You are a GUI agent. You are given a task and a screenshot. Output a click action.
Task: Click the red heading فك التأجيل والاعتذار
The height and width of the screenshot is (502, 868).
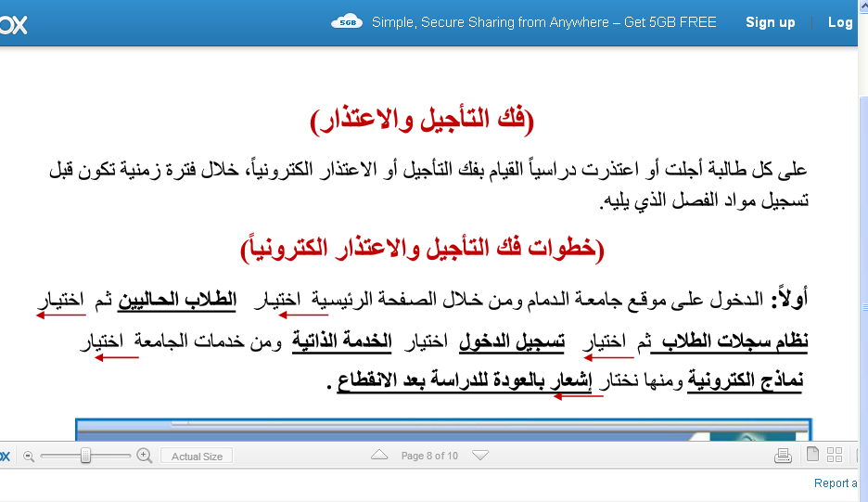pyautogui.click(x=422, y=120)
